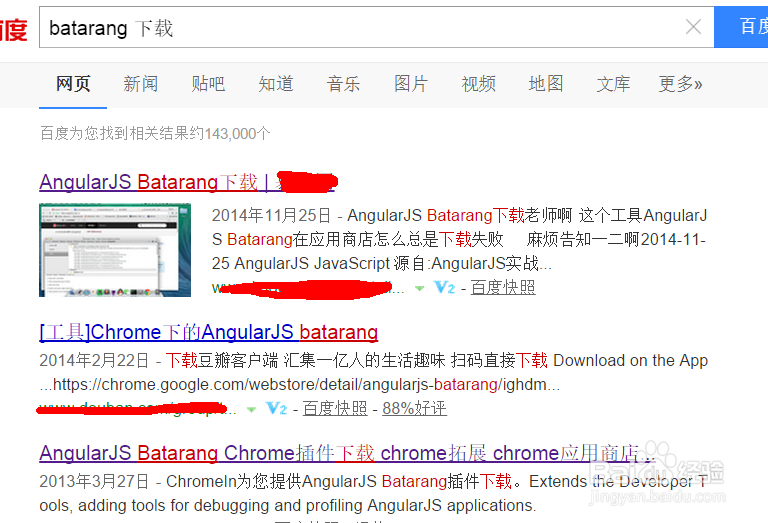Screen dimensions: 768x523
Task: Open 百度快照 for the first result
Action: 503,287
